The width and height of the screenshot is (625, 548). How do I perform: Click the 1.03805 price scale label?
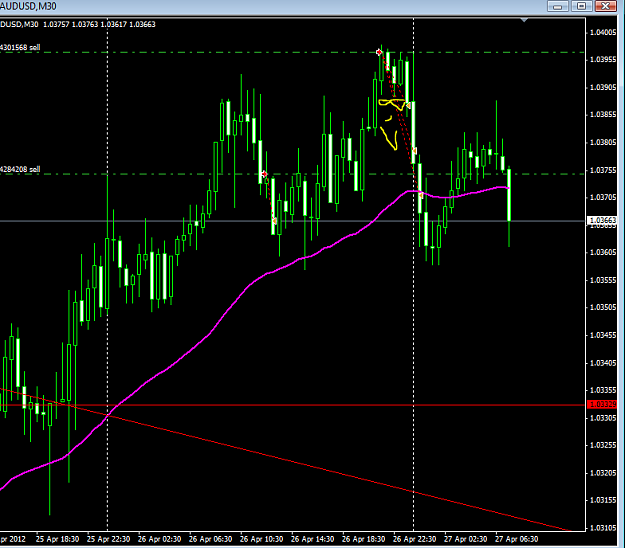tap(603, 142)
